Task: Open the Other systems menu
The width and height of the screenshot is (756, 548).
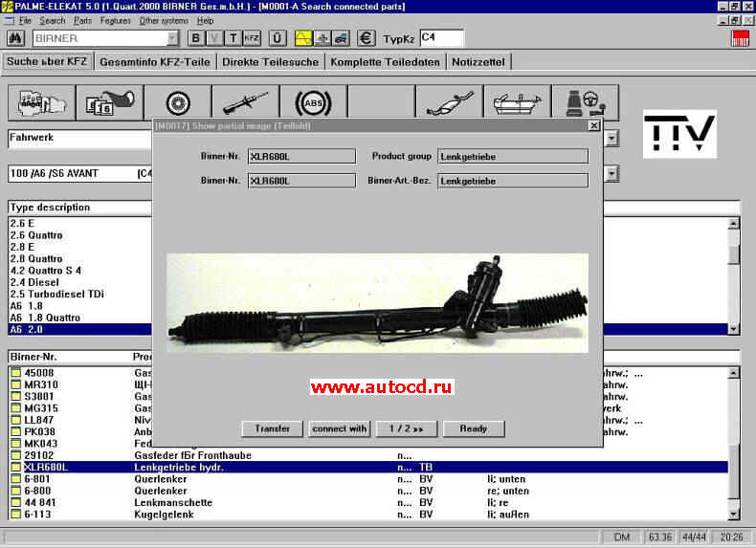Action: [164, 21]
